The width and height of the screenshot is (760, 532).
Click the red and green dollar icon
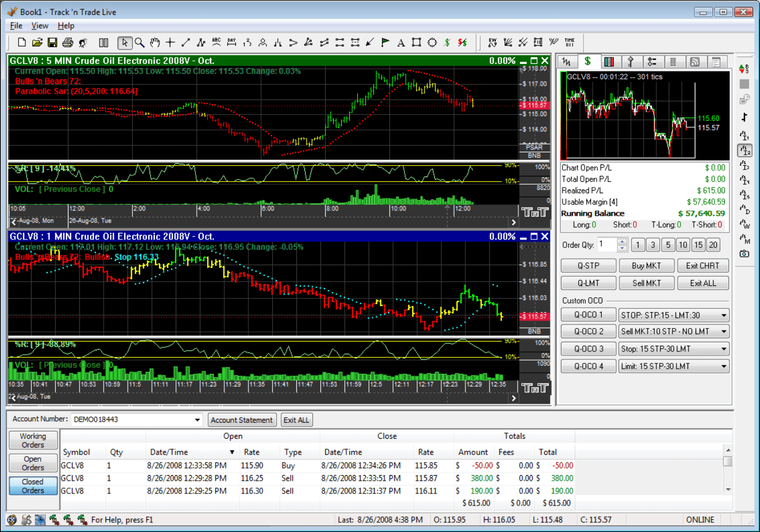[463, 43]
